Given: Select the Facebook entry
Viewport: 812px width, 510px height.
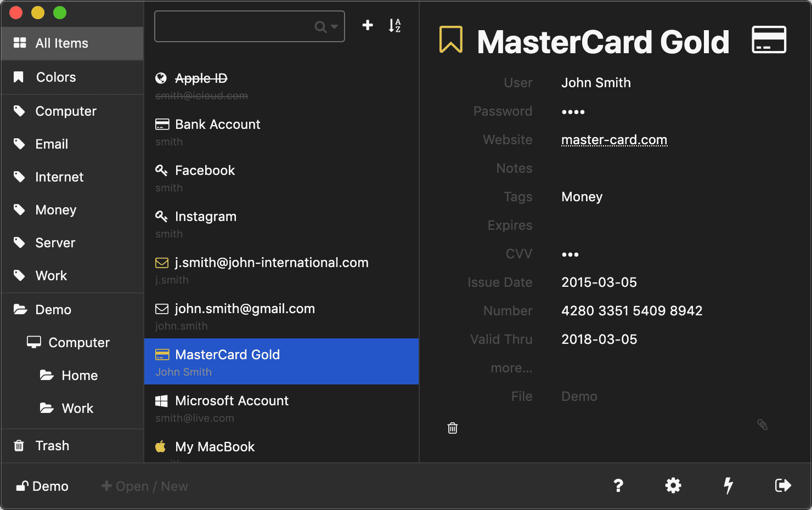Looking at the screenshot, I should 281,177.
